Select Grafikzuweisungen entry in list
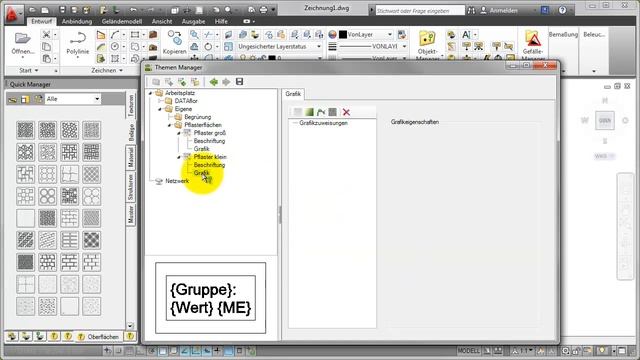640x360 pixels. click(323, 123)
